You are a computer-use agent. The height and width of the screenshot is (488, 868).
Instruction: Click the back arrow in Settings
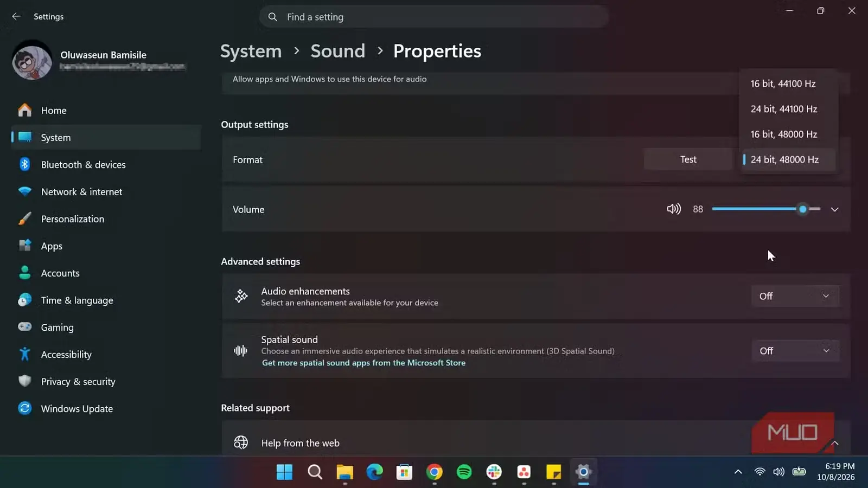click(x=16, y=16)
